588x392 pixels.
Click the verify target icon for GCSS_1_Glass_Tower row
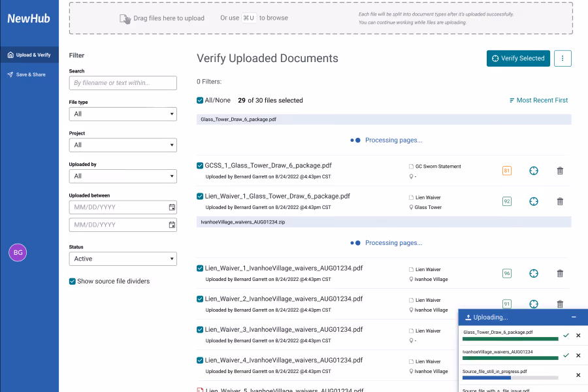click(x=534, y=171)
